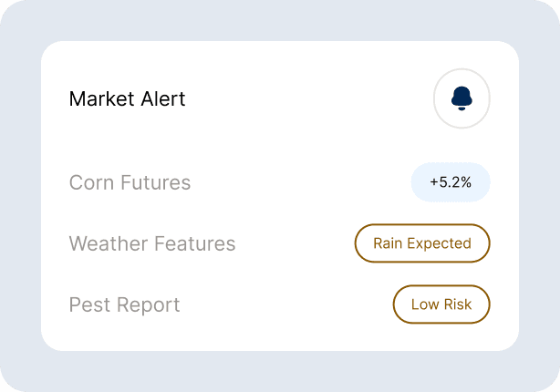
Task: Select the Pest Report label
Action: pyautogui.click(x=124, y=304)
